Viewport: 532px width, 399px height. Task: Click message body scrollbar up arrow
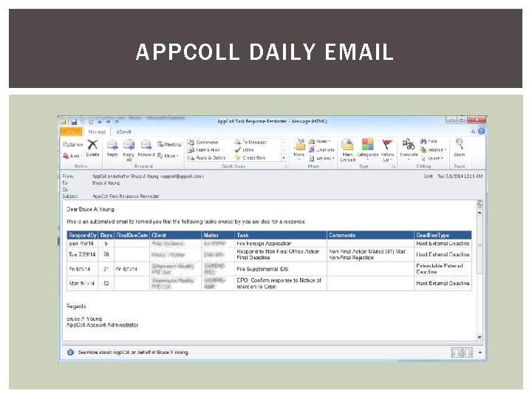click(480, 213)
